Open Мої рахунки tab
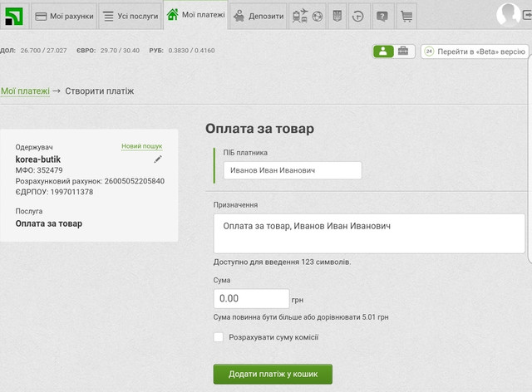 pyautogui.click(x=64, y=17)
